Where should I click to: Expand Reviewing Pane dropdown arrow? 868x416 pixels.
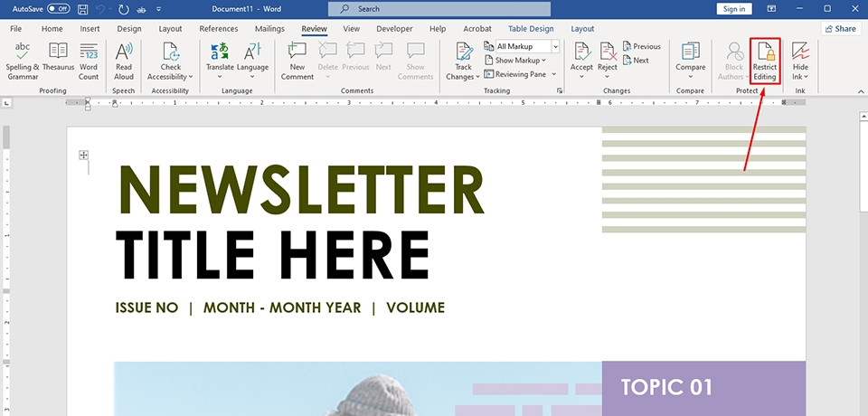(554, 74)
